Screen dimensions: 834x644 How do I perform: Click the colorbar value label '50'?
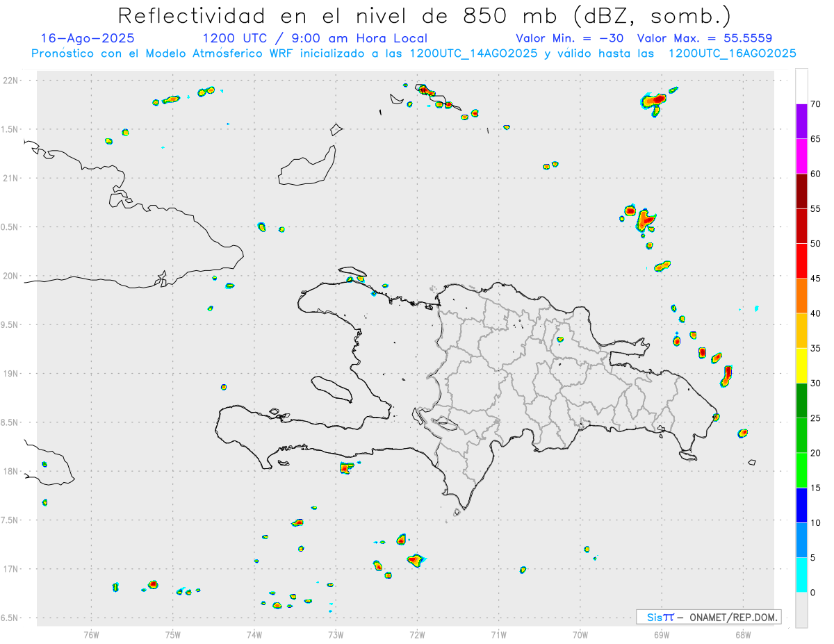click(815, 244)
